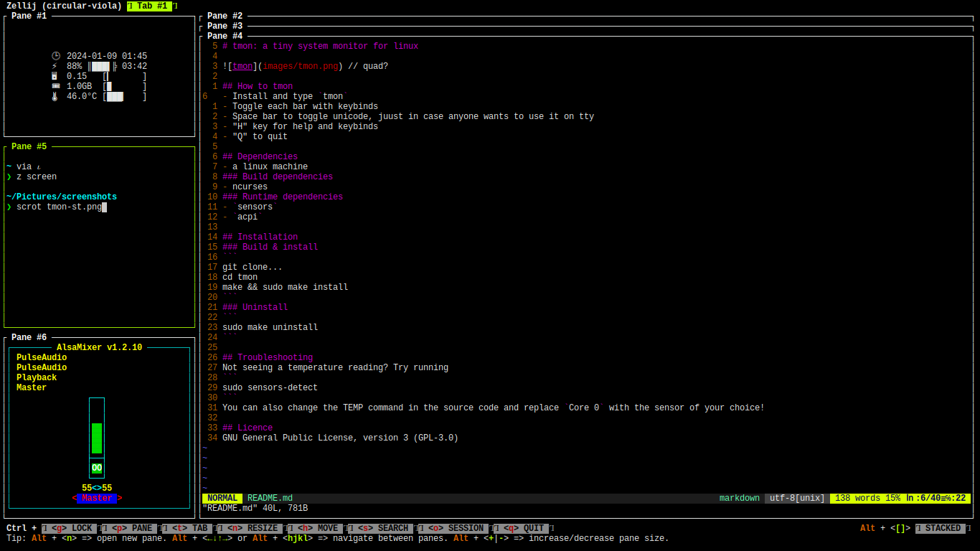Click the CPU load icon beside 0.15
This screenshot has width=980, height=551.
[x=55, y=76]
